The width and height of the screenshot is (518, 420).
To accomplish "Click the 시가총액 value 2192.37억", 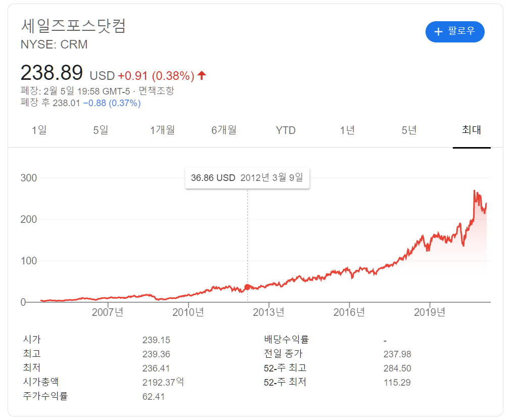I will point(163,382).
